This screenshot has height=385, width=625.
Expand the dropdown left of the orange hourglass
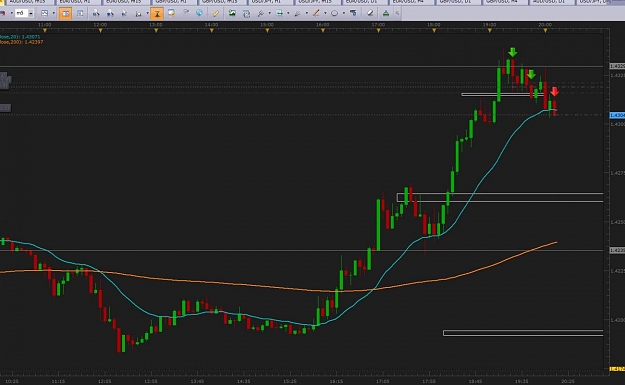coord(147,13)
